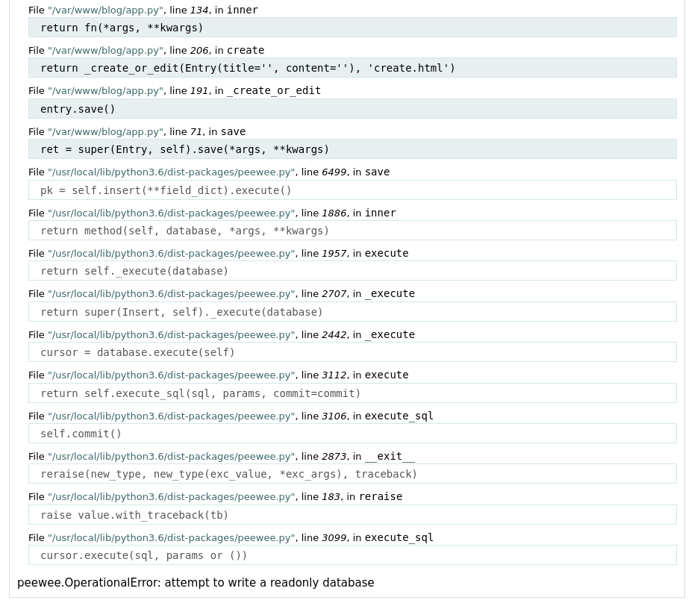Click app.py file path at line 206
700x606 pixels.
tap(105, 51)
